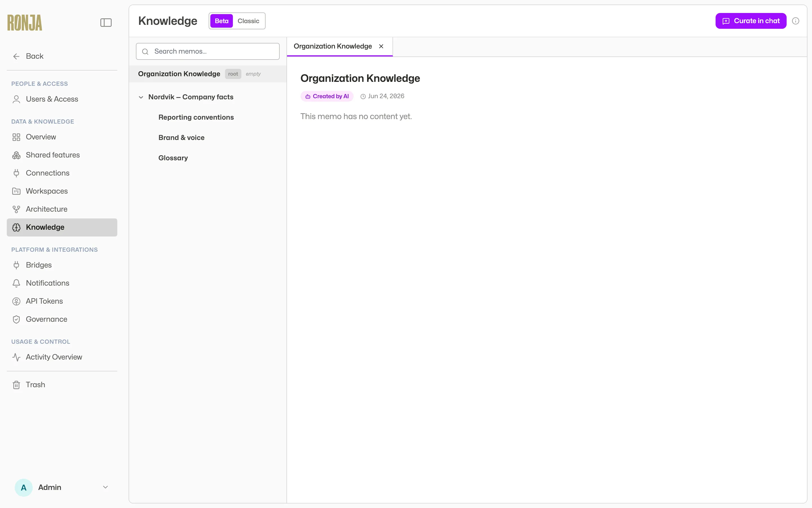Open Governance page

click(x=62, y=319)
